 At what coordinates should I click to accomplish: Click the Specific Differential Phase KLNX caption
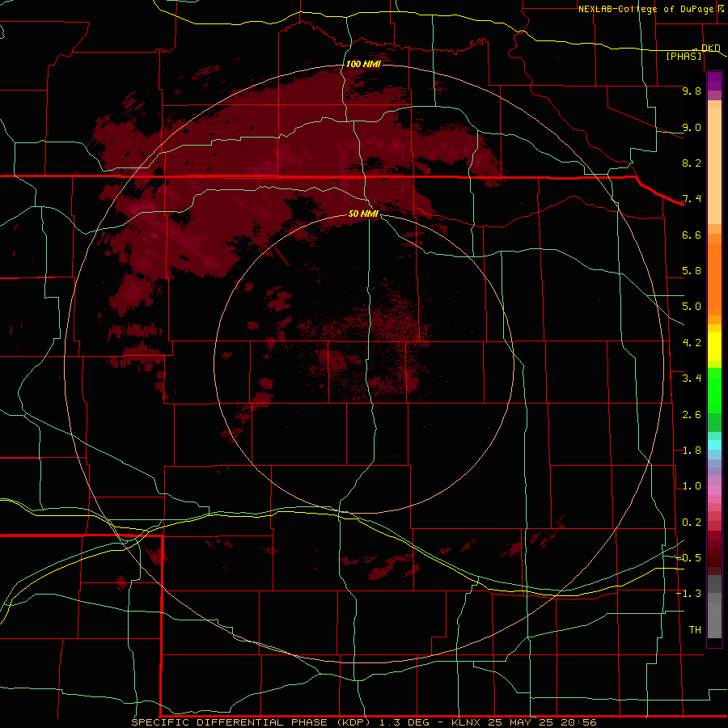[x=363, y=722]
